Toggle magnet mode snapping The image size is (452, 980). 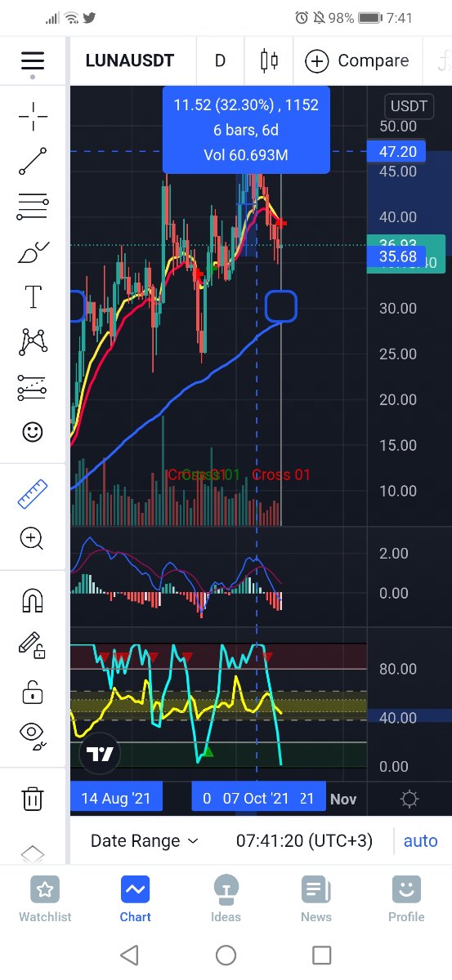33,601
